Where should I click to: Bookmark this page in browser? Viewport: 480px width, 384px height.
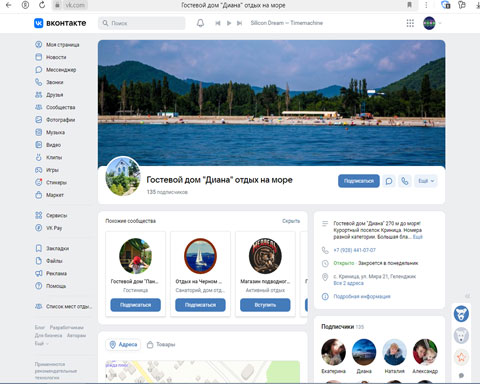point(410,5)
